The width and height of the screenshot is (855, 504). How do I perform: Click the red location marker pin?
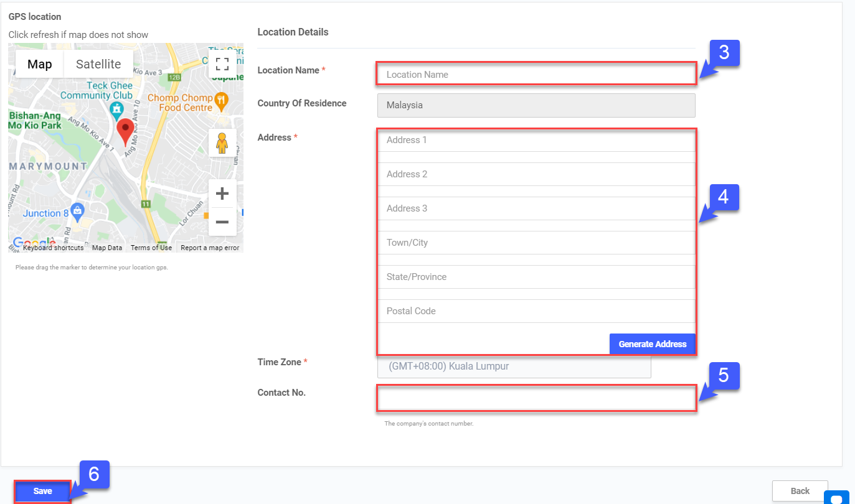point(126,131)
